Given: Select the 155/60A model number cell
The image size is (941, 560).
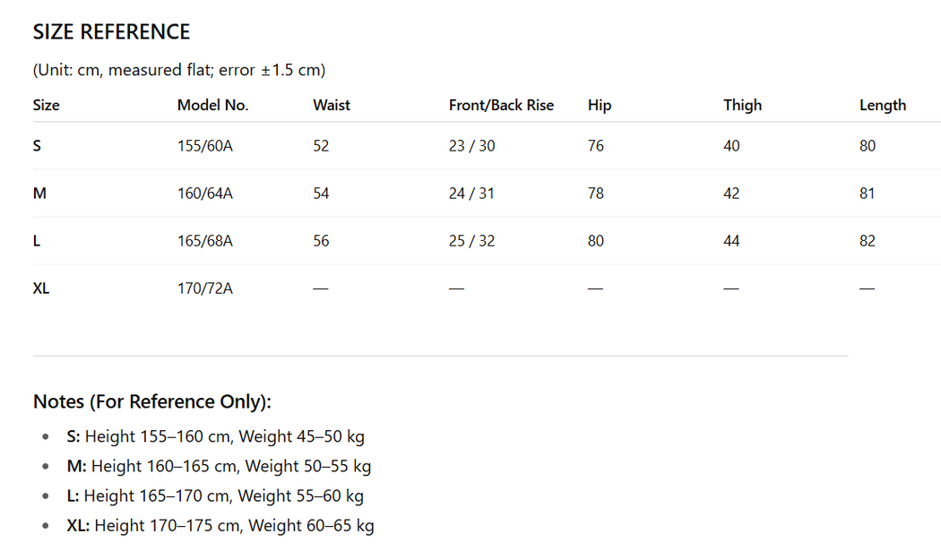Looking at the screenshot, I should pos(204,146).
